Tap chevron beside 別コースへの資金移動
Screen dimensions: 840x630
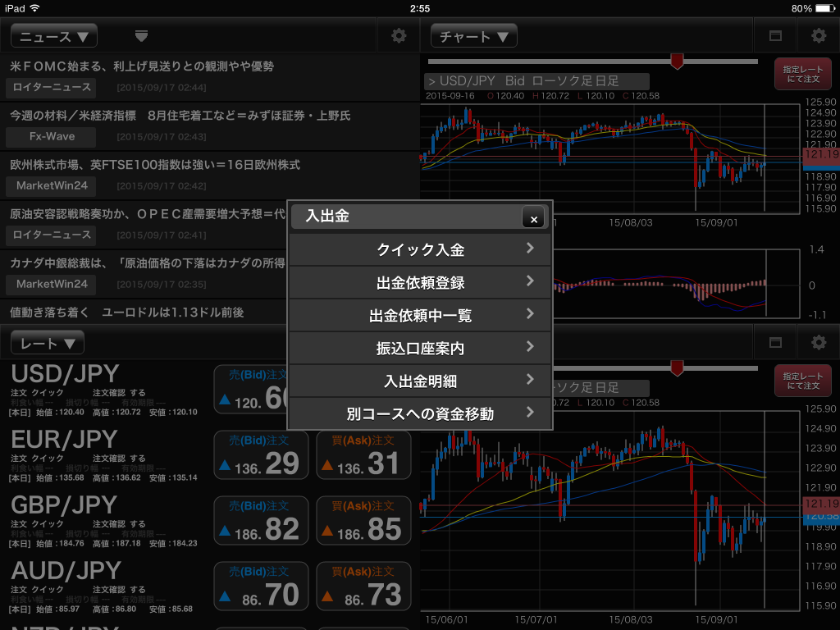tap(530, 412)
